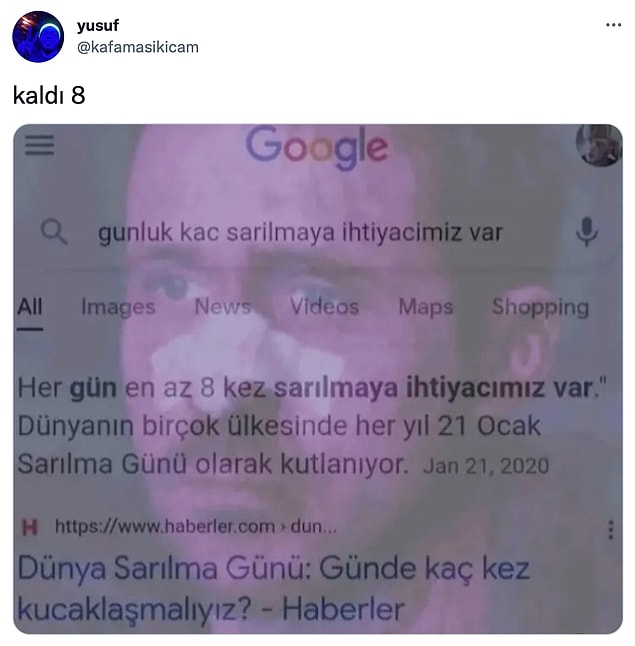Open the haberler.com result's three-dot menu

(611, 529)
